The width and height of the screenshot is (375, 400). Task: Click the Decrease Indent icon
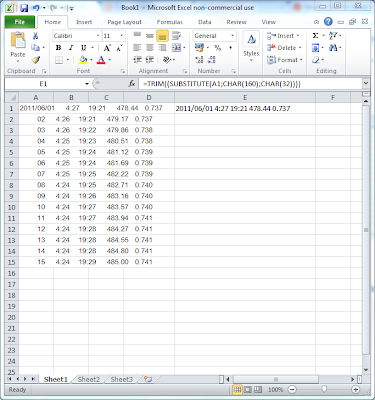[137, 60]
